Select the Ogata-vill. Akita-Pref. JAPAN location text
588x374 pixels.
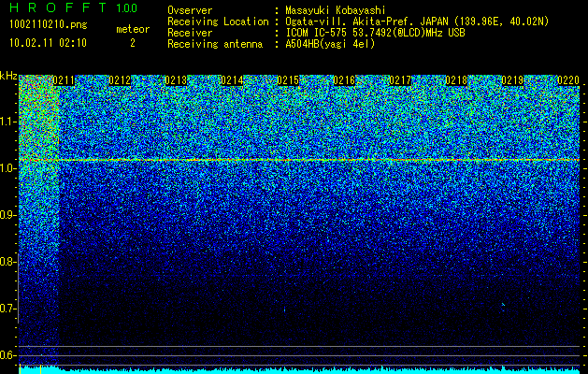pos(417,22)
